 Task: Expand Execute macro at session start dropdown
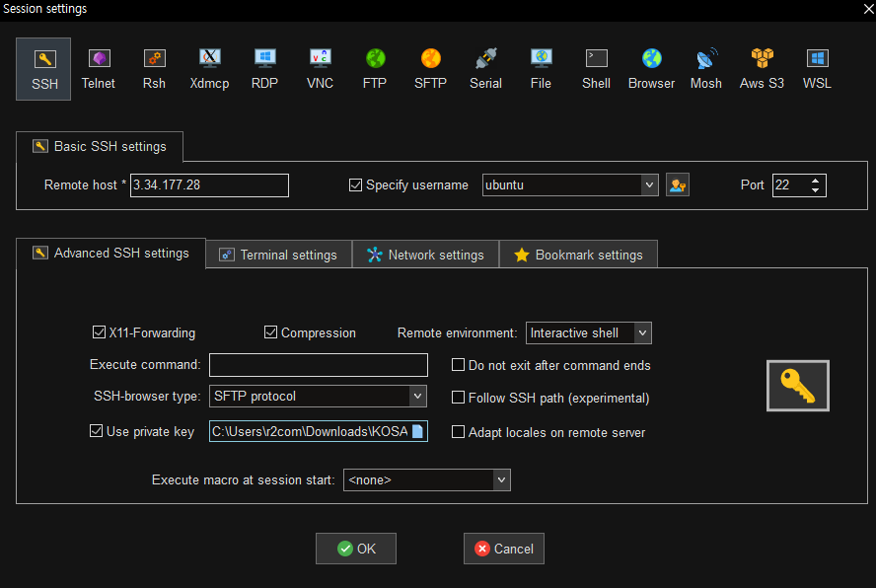pos(502,480)
